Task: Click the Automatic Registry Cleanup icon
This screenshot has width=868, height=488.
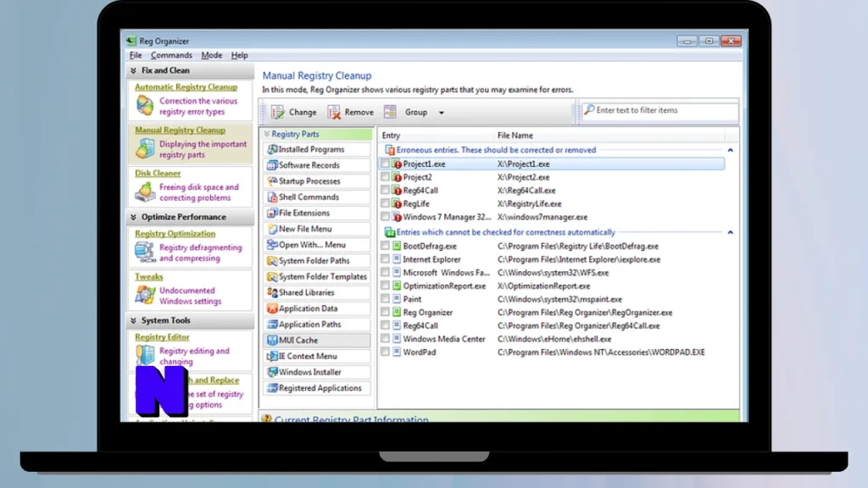Action: pos(145,105)
